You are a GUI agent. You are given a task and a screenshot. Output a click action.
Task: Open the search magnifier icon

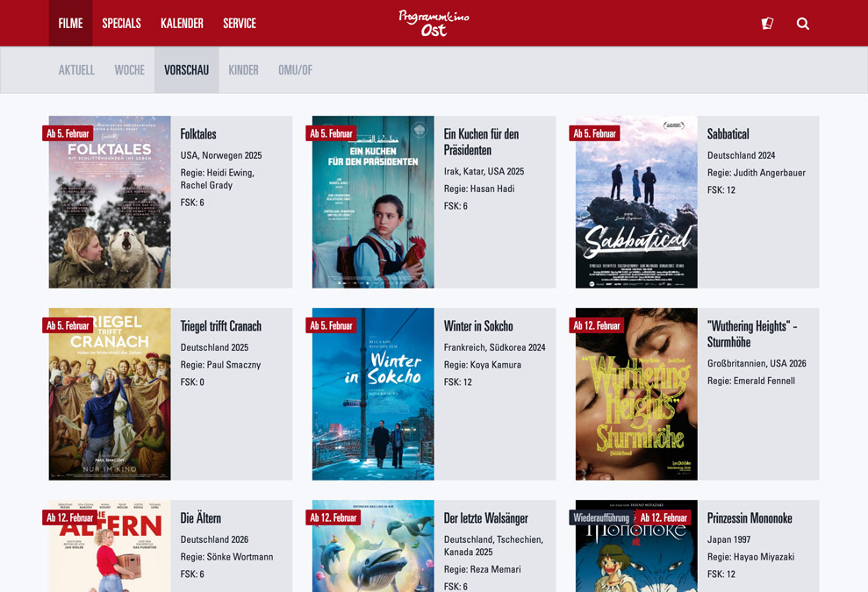[x=802, y=24]
